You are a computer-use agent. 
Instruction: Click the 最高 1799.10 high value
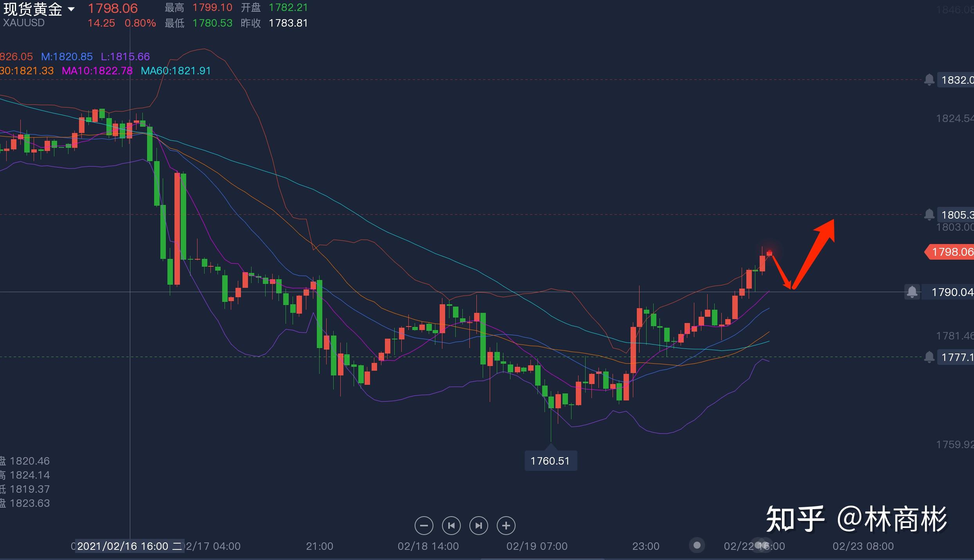[x=212, y=7]
